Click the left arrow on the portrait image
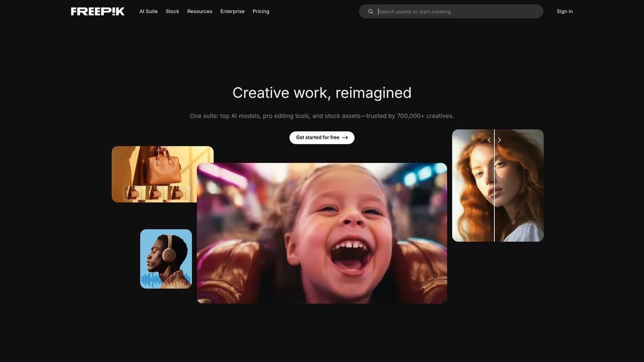This screenshot has height=362, width=644. point(488,139)
